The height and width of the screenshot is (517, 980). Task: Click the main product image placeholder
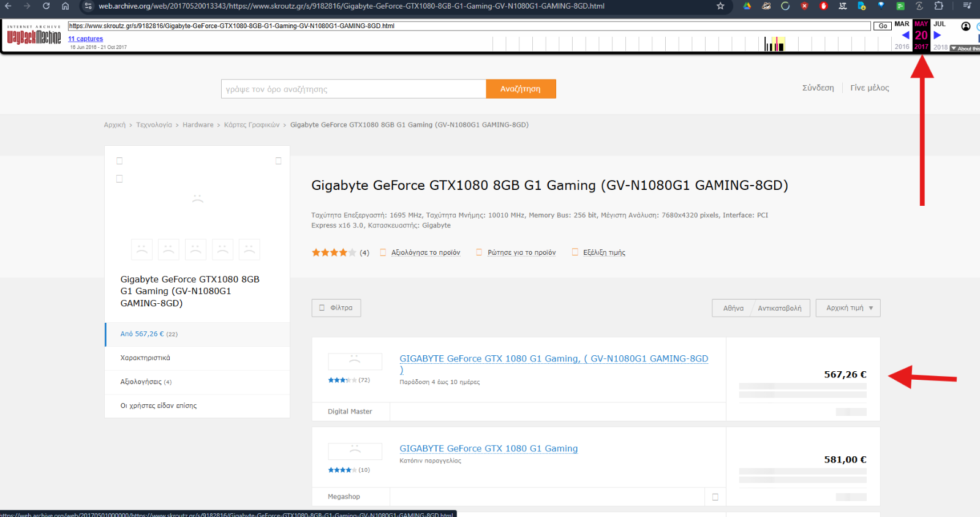pos(197,198)
